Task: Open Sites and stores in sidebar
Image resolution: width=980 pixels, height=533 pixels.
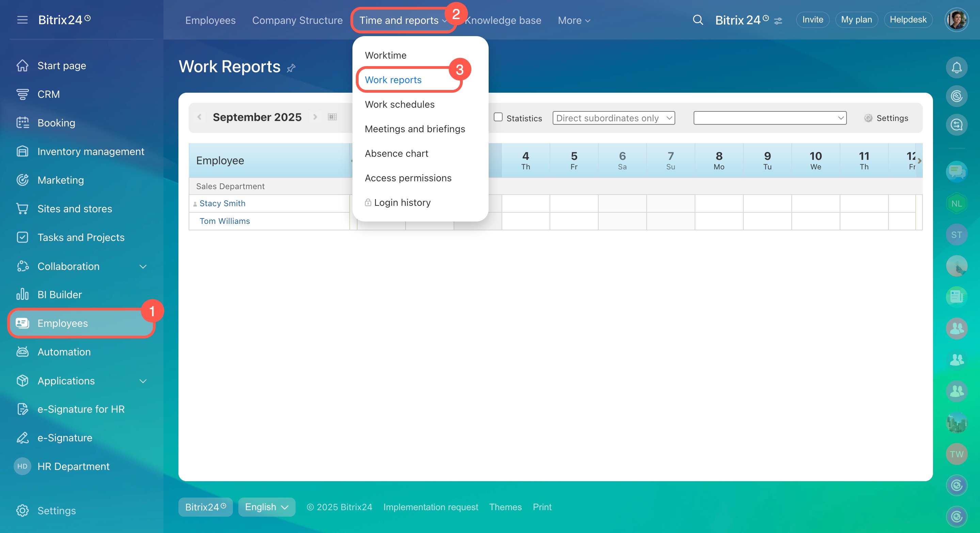Action: click(75, 208)
